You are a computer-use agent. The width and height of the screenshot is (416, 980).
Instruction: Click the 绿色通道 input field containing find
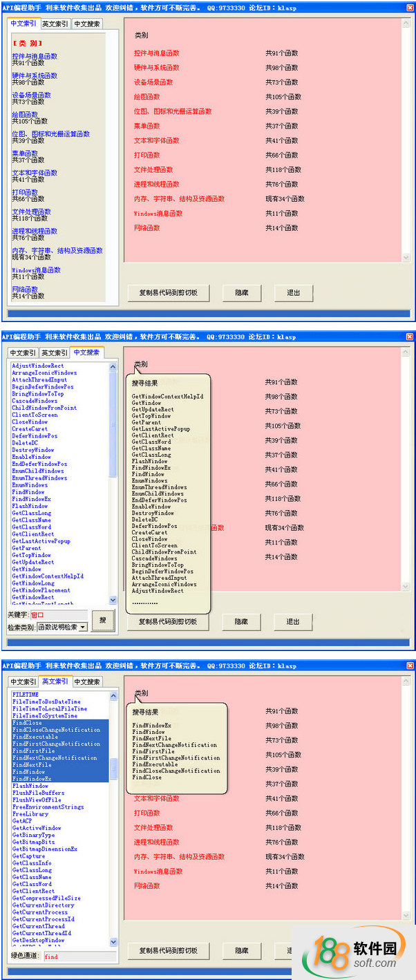72,957
